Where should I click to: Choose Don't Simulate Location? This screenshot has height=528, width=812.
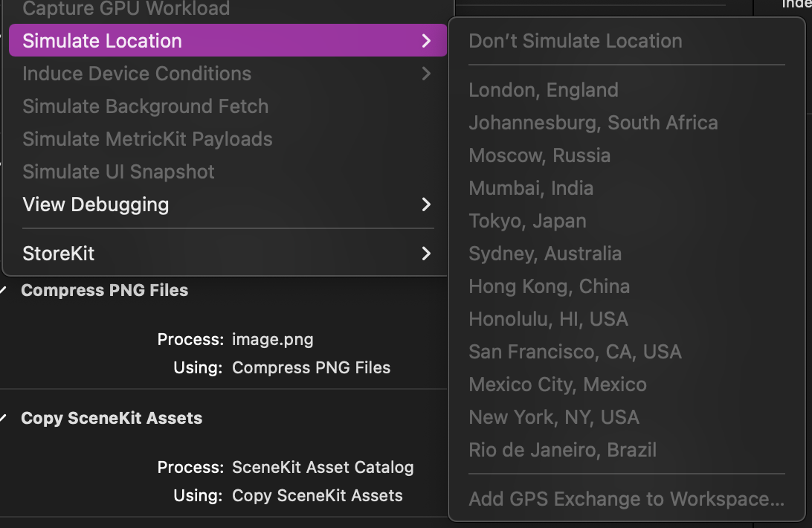627,41
